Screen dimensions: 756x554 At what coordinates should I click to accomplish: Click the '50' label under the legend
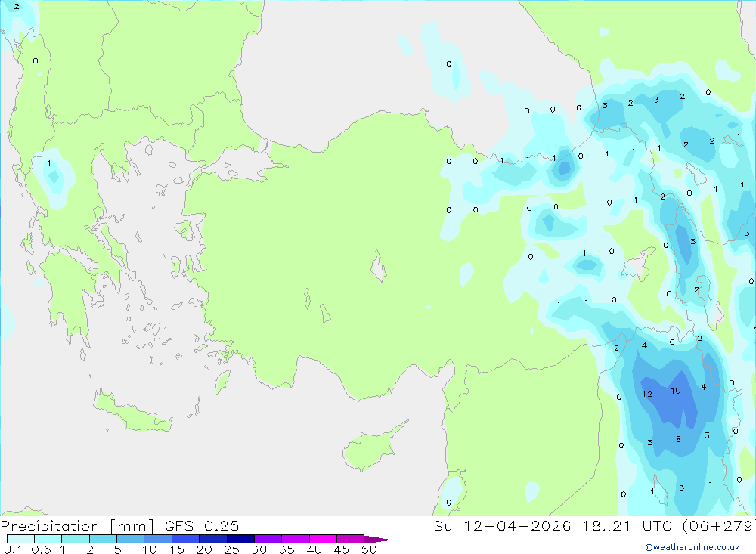(369, 549)
